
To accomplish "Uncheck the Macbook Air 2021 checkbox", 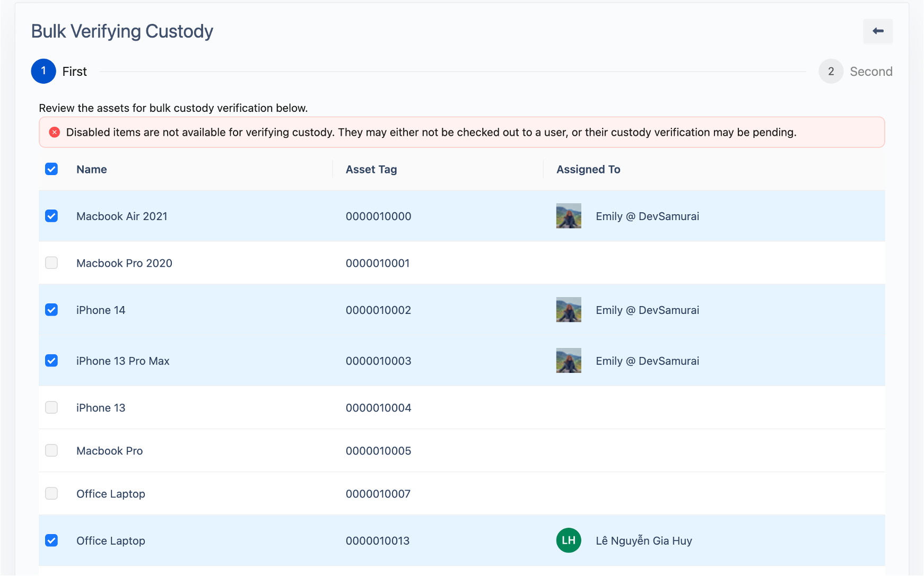I will (x=51, y=216).
